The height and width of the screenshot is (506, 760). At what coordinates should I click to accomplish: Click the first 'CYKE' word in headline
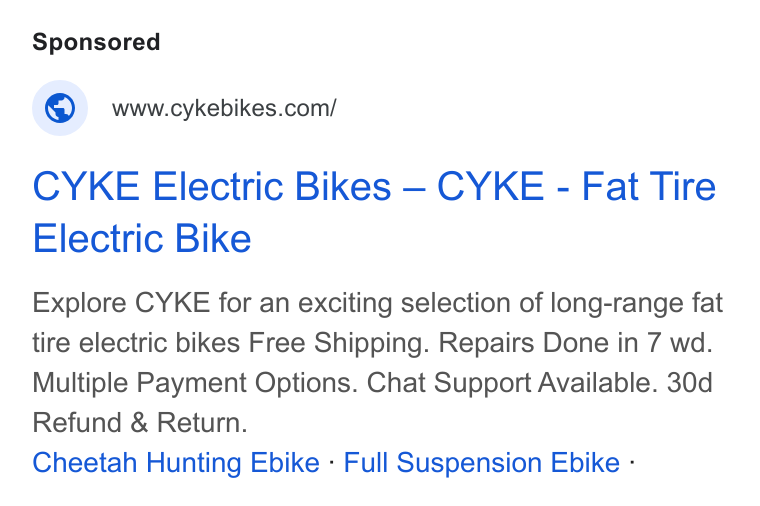pyautogui.click(x=86, y=186)
